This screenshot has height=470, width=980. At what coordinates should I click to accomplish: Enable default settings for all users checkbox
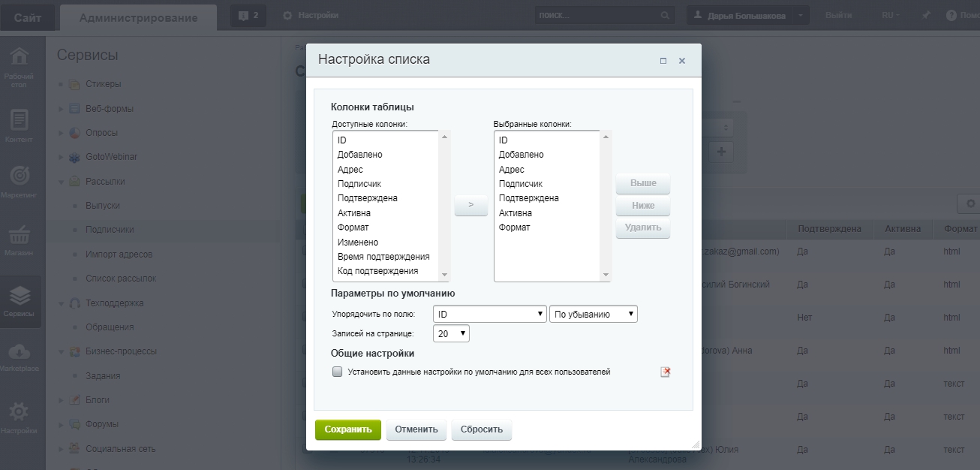(x=338, y=372)
